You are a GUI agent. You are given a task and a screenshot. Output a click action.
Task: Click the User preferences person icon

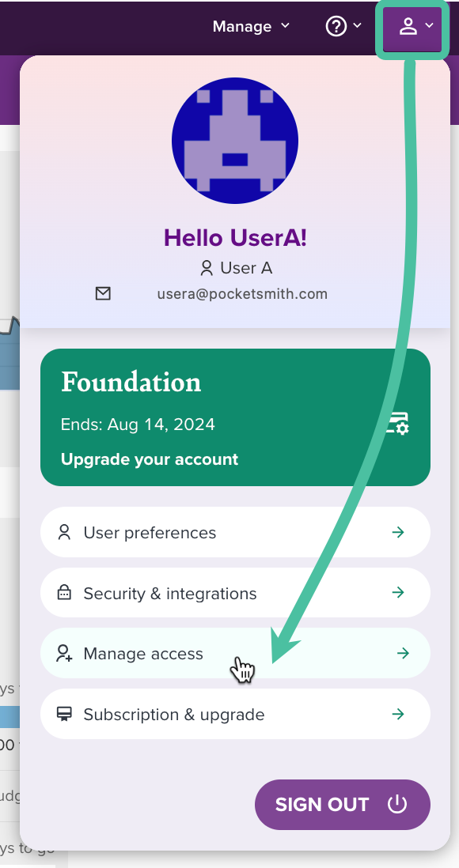(64, 533)
